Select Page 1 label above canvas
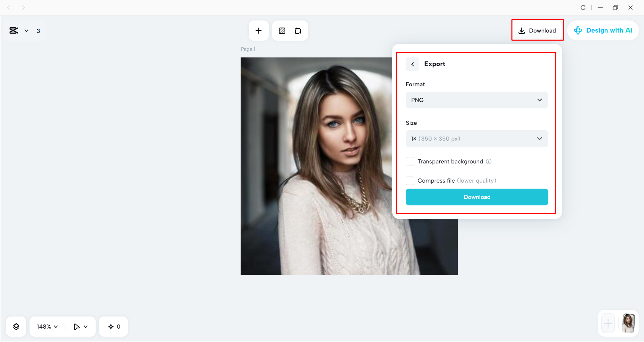The width and height of the screenshot is (644, 342). [248, 49]
